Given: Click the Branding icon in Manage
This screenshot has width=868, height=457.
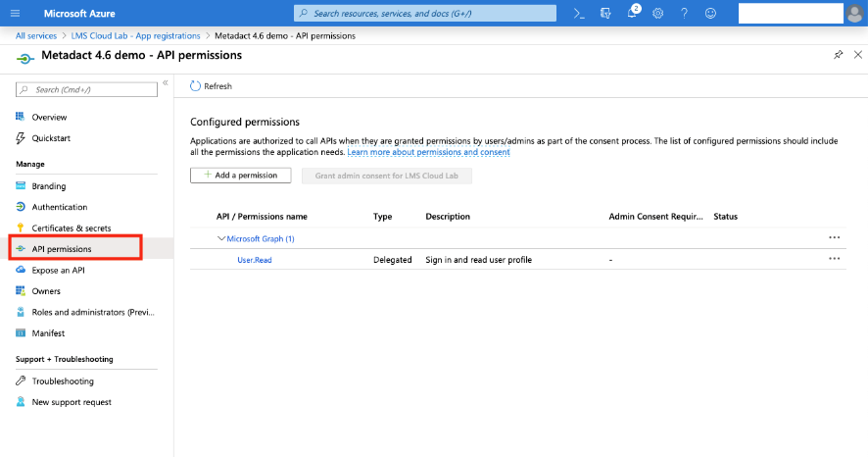Looking at the screenshot, I should click(21, 185).
